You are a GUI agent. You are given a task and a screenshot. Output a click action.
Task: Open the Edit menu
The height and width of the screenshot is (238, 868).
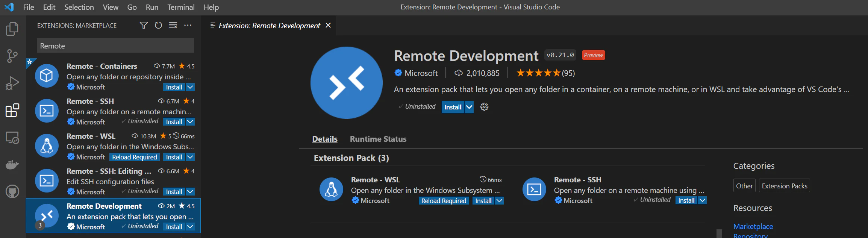coord(49,7)
